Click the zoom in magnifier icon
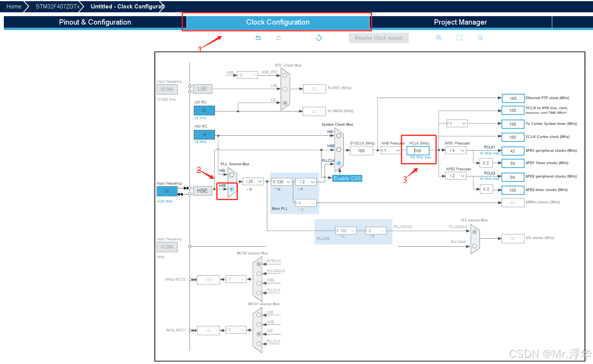 click(439, 38)
